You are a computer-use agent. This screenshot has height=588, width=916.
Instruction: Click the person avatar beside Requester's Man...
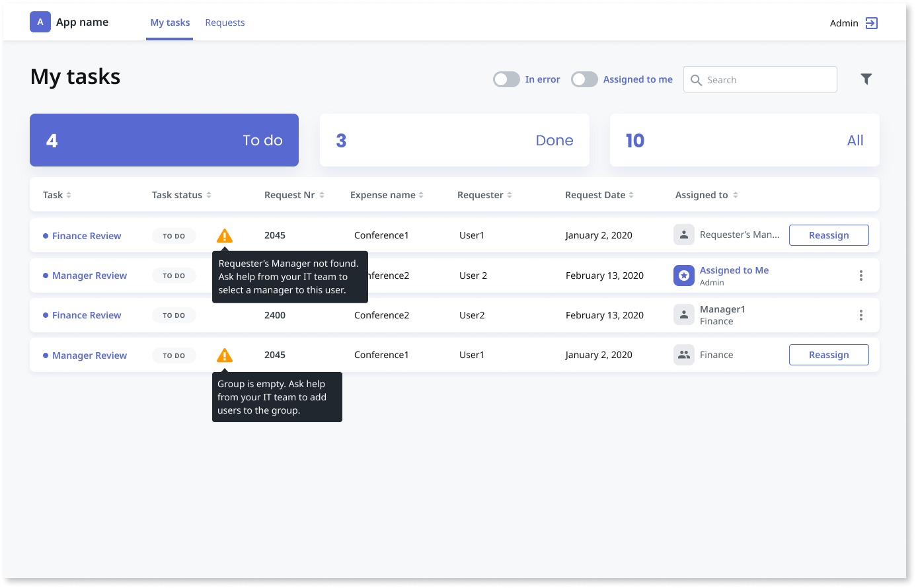[x=684, y=235]
